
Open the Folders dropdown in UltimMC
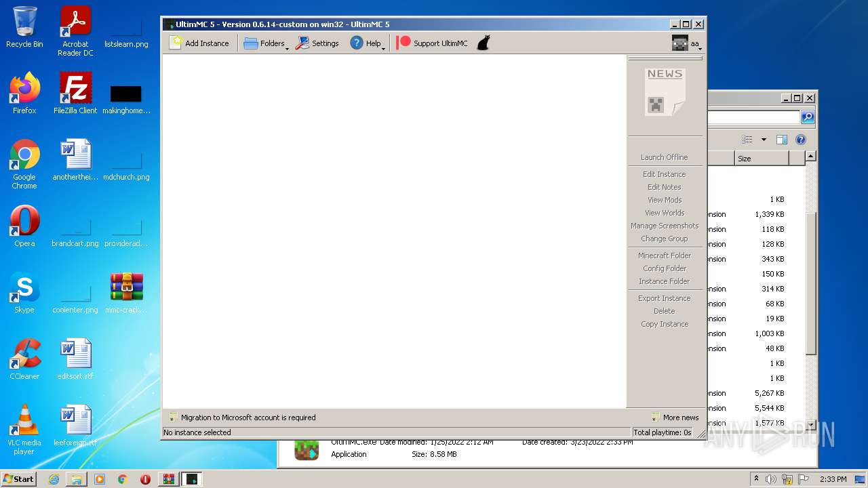tap(266, 43)
